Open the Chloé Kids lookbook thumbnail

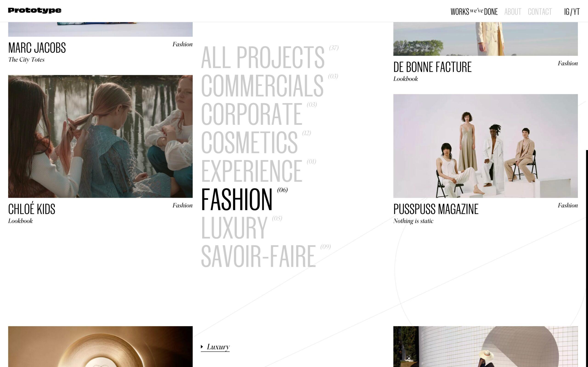[x=100, y=136]
